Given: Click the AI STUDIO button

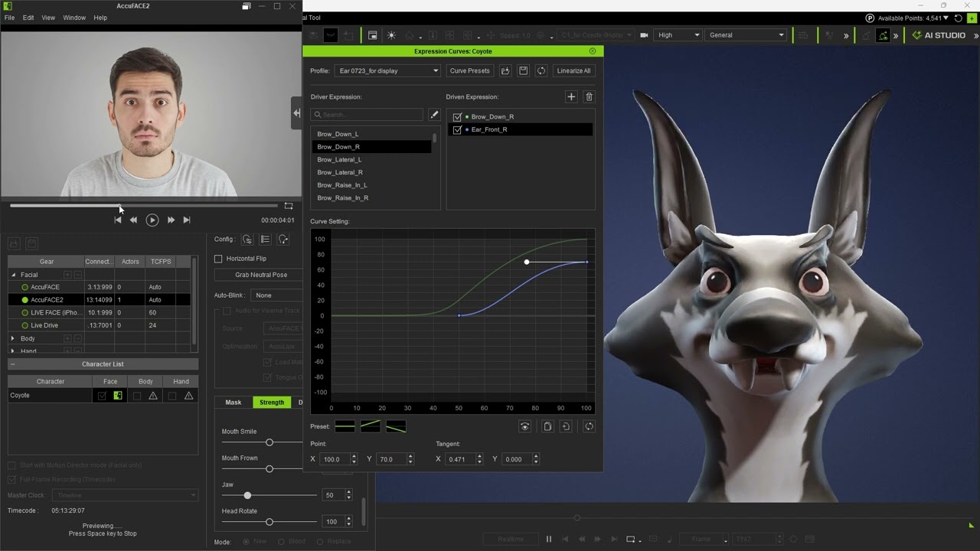Looking at the screenshot, I should 939,35.
